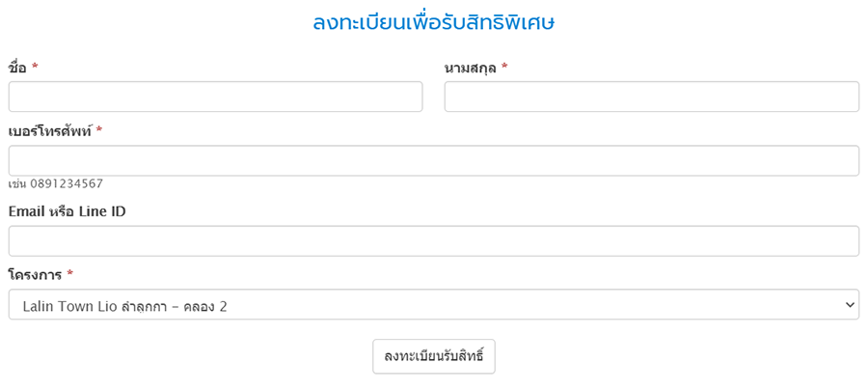Click the red asterisk beside นามสกุล
Image resolution: width=868 pixels, height=390 pixels.
click(504, 67)
